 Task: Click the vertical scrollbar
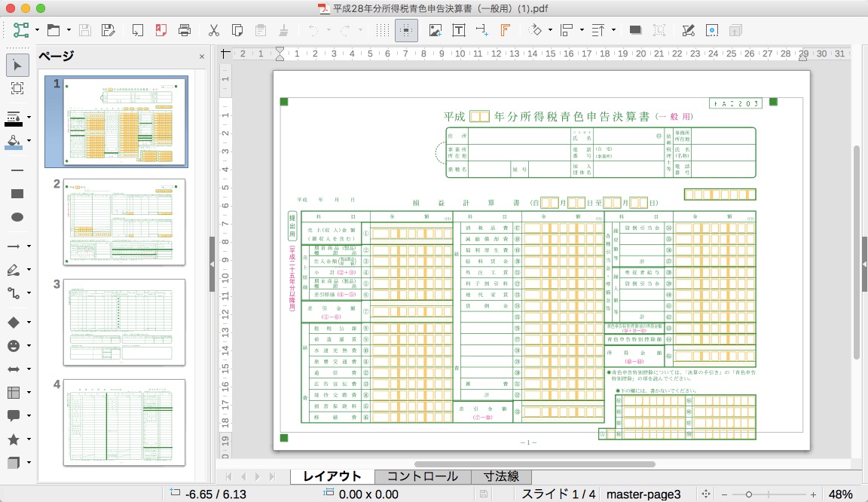click(x=857, y=252)
